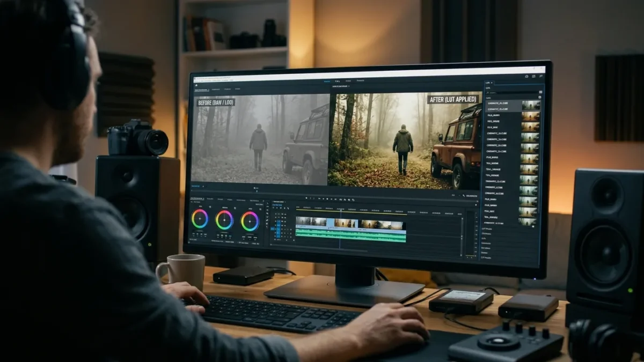Click the AFTER (LUT APPLIED) preview viewer
The width and height of the screenshot is (644, 362).
tap(405, 141)
